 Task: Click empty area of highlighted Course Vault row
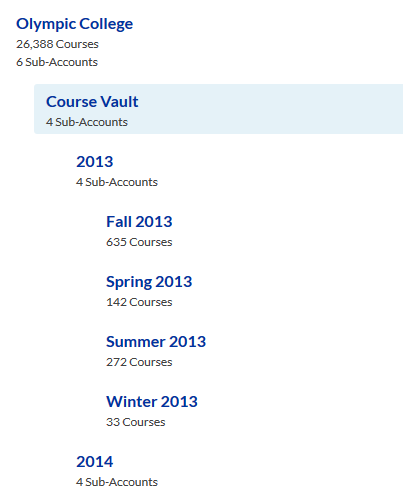tap(267, 109)
